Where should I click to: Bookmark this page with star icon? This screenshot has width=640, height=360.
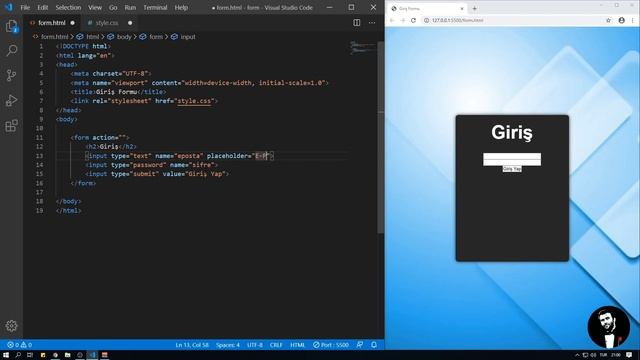608,20
